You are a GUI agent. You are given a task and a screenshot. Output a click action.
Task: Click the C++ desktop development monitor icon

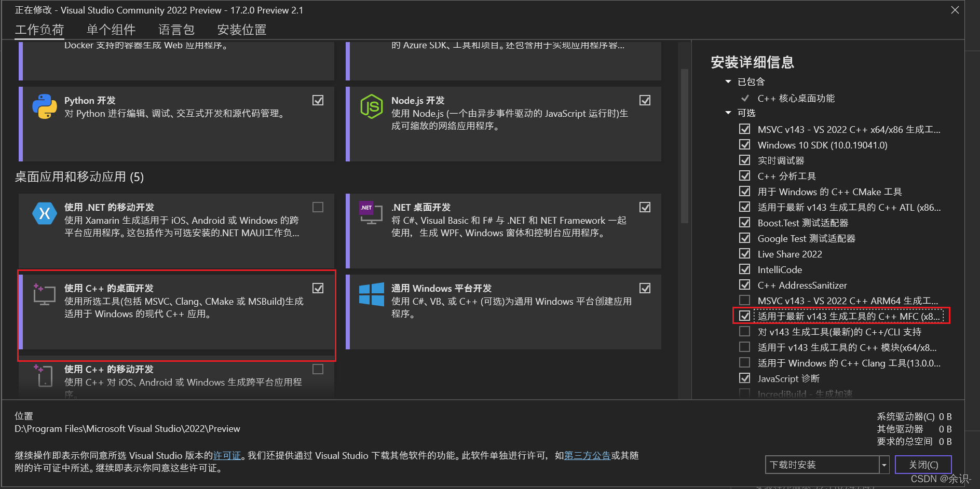pyautogui.click(x=44, y=294)
